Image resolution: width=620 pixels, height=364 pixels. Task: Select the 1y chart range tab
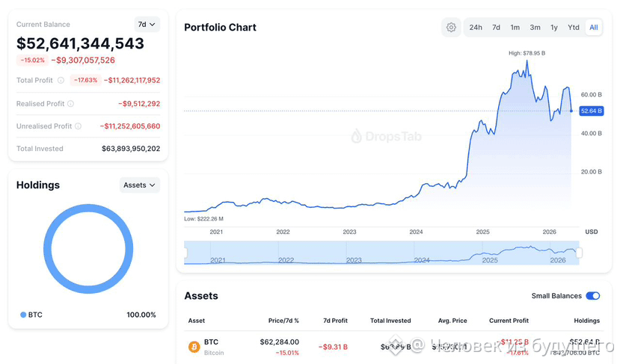[x=554, y=27]
